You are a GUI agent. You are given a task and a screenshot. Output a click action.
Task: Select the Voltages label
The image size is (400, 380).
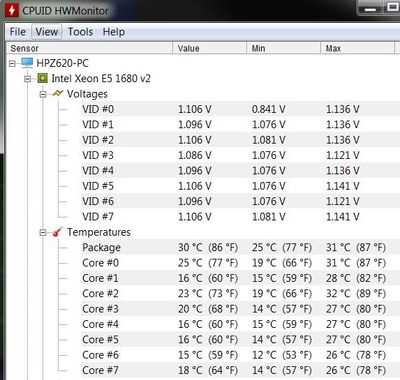point(87,94)
